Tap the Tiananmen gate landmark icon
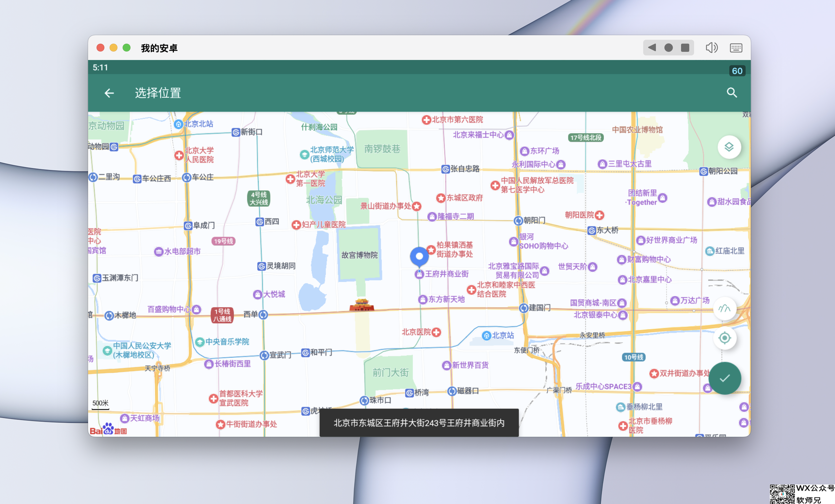Image resolution: width=835 pixels, height=504 pixels. (362, 305)
